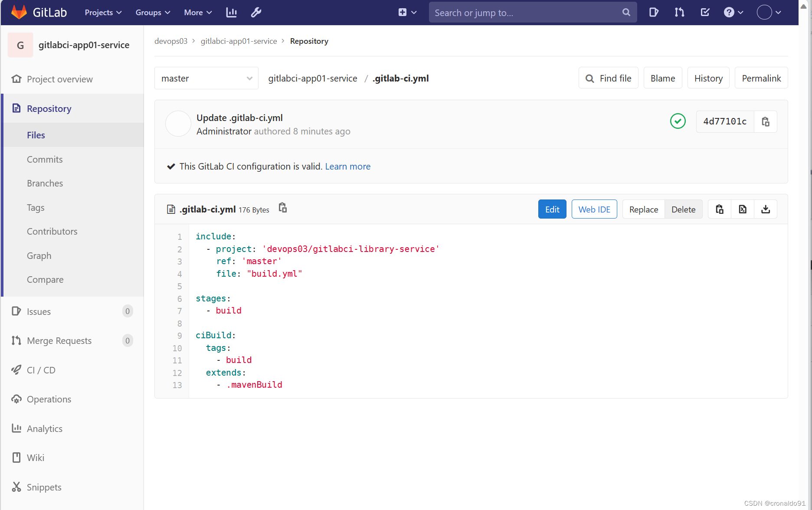Open raw file icon button
This screenshot has height=510, width=812.
(743, 209)
